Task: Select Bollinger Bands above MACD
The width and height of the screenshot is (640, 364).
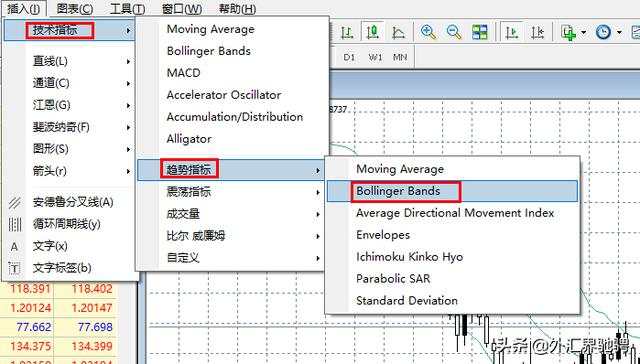Action: coord(209,51)
